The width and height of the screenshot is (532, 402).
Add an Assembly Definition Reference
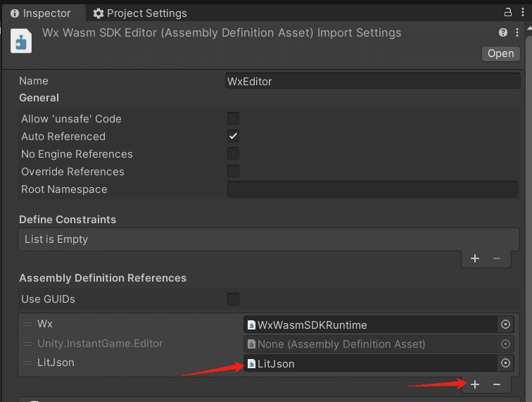click(x=475, y=384)
